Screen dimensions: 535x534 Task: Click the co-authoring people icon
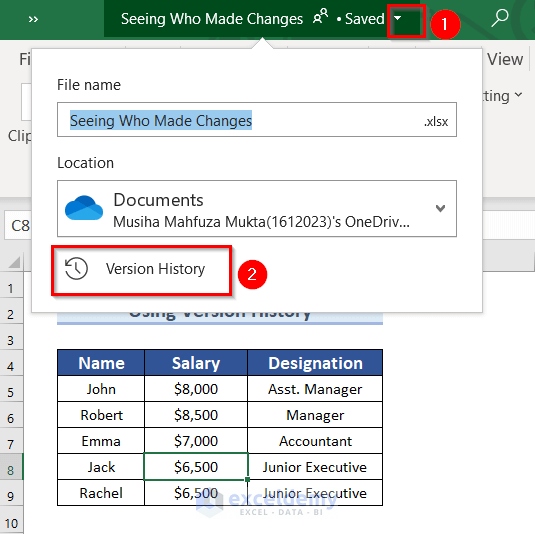pyautogui.click(x=320, y=16)
